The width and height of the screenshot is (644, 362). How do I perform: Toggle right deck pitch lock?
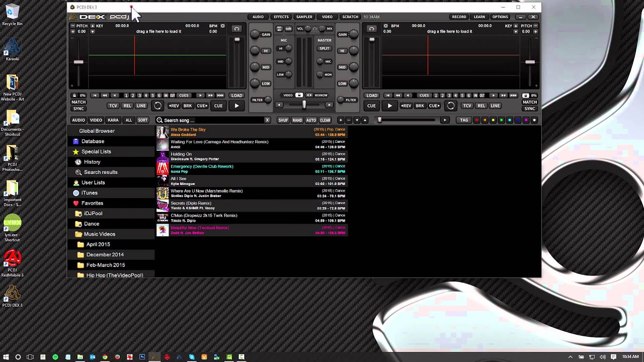[x=526, y=96]
